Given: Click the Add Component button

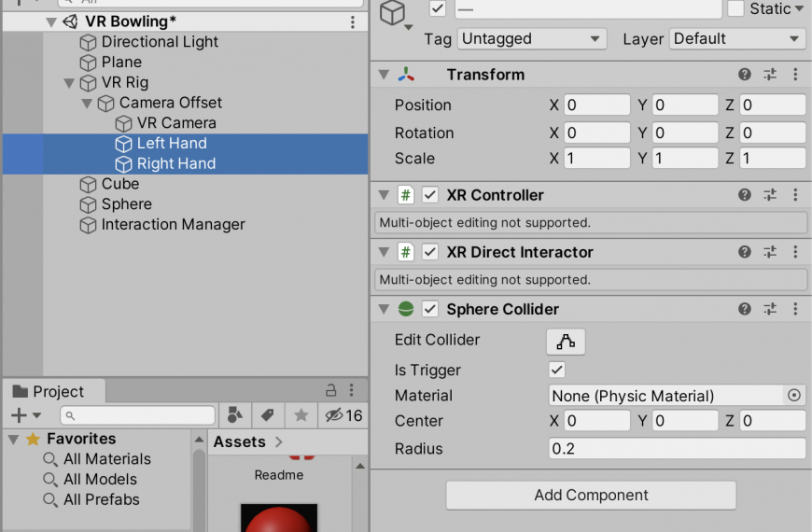Looking at the screenshot, I should 591,496.
